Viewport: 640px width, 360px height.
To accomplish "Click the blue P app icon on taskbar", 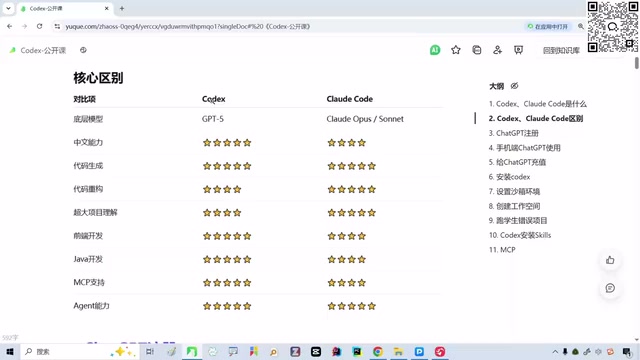I will point(419,351).
